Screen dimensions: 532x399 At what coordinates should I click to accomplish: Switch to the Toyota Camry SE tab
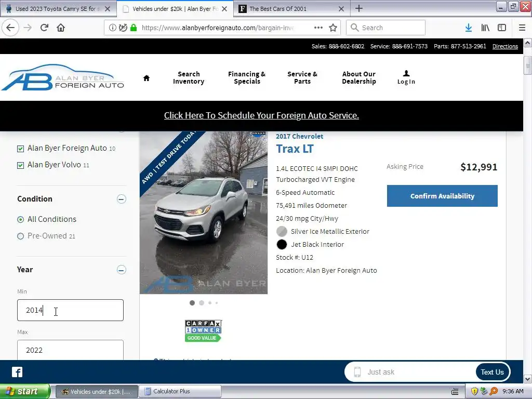[58, 9]
